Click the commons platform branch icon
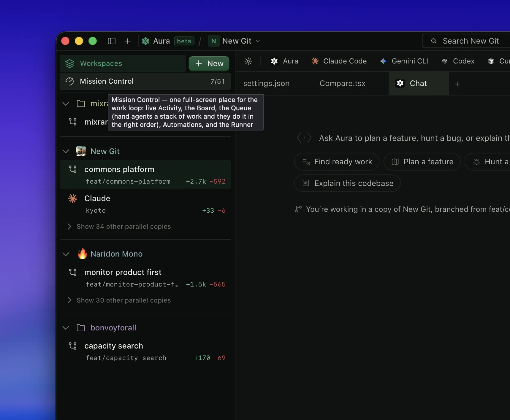Viewport: 510px width, 420px height. [73, 169]
